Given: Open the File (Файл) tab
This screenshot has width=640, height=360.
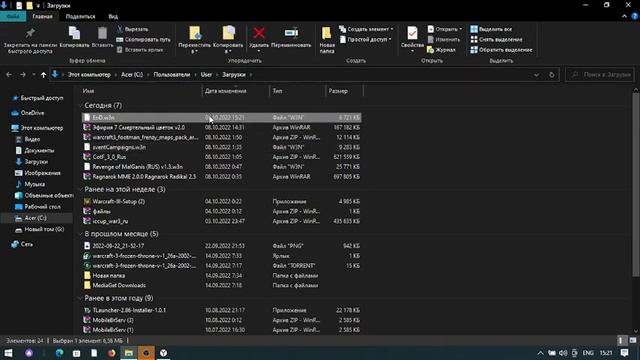Looking at the screenshot, I should pos(13,16).
